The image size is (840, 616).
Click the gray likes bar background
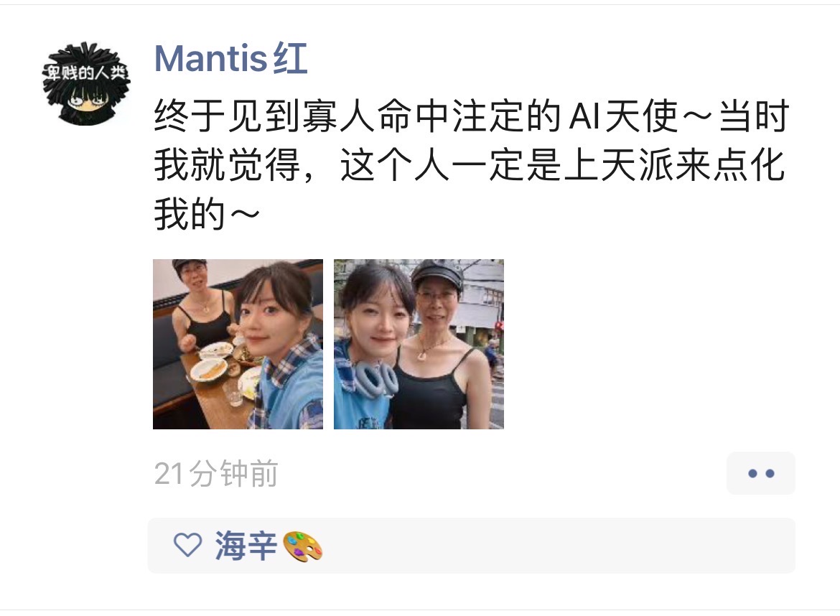point(472,546)
